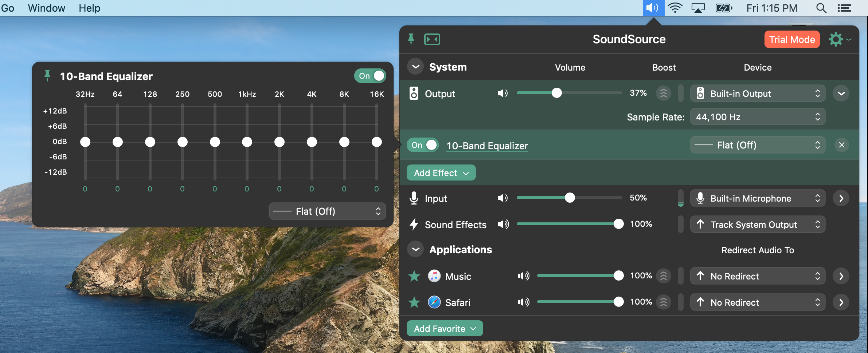Mute the Output speaker icon
The height and width of the screenshot is (353, 868).
pyautogui.click(x=503, y=93)
